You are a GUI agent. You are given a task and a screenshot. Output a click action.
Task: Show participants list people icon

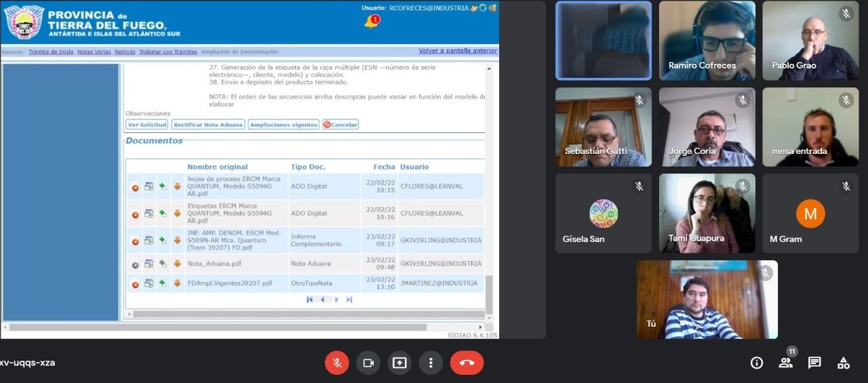point(786,363)
